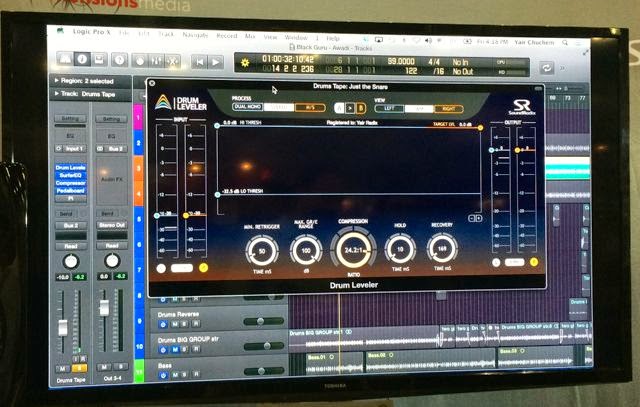Open the Record menu
Image resolution: width=640 pixels, height=407 pixels.
[227, 36]
